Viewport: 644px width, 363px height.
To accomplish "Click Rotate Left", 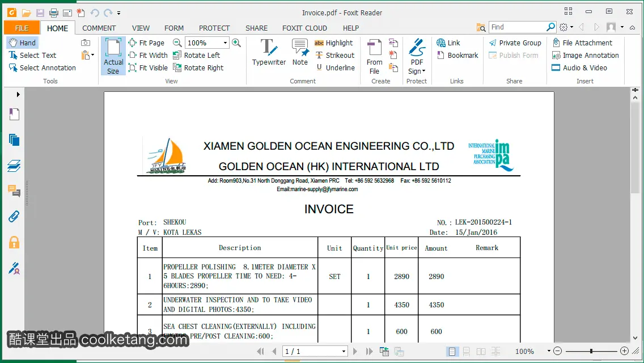I will [196, 55].
